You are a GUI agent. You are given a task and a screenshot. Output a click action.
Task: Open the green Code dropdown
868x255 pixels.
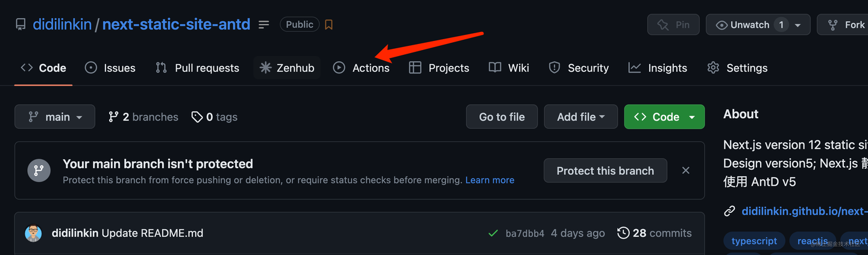tap(664, 117)
